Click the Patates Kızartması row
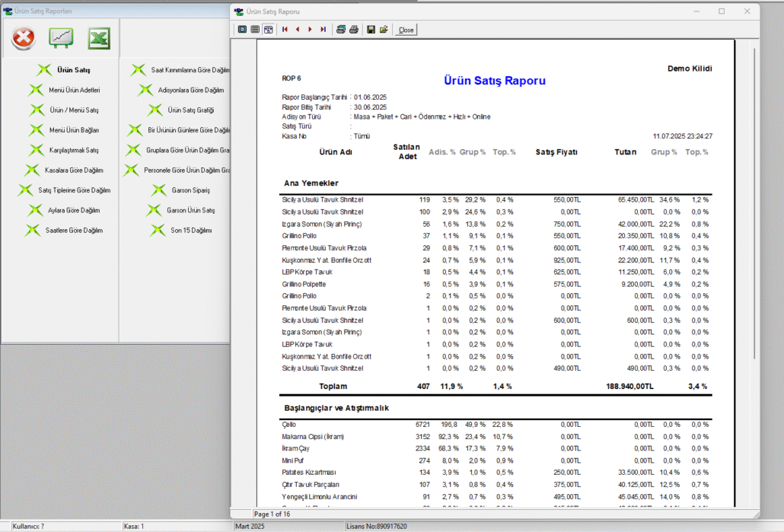The image size is (784, 532). [495, 473]
